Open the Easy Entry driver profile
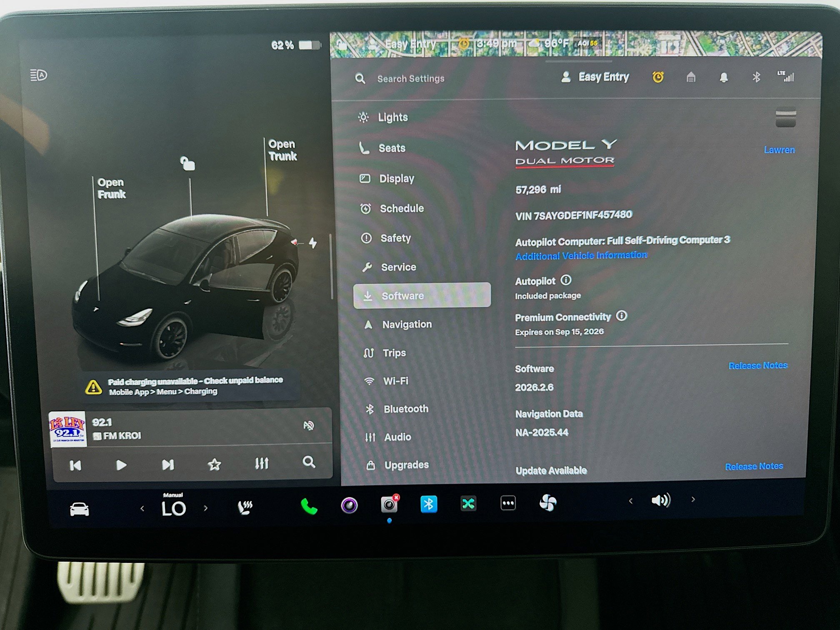Image resolution: width=840 pixels, height=630 pixels. pos(595,77)
